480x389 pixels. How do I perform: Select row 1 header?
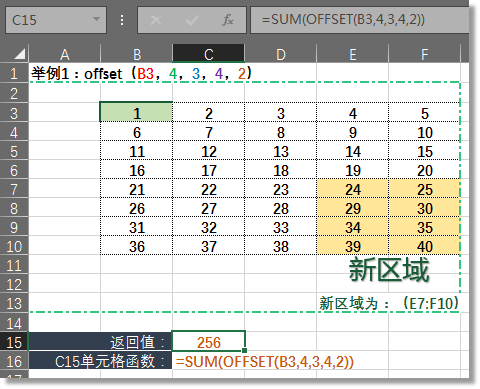click(x=14, y=73)
